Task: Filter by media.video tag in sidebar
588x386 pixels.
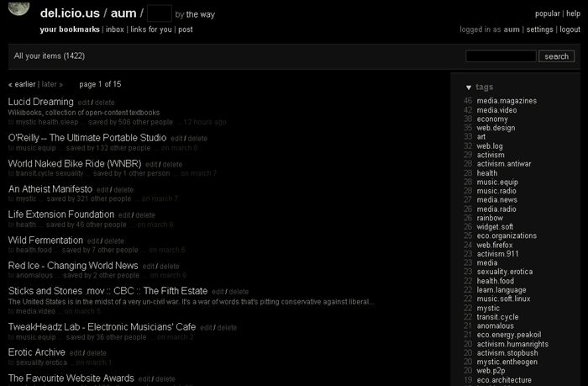Action: pos(496,110)
